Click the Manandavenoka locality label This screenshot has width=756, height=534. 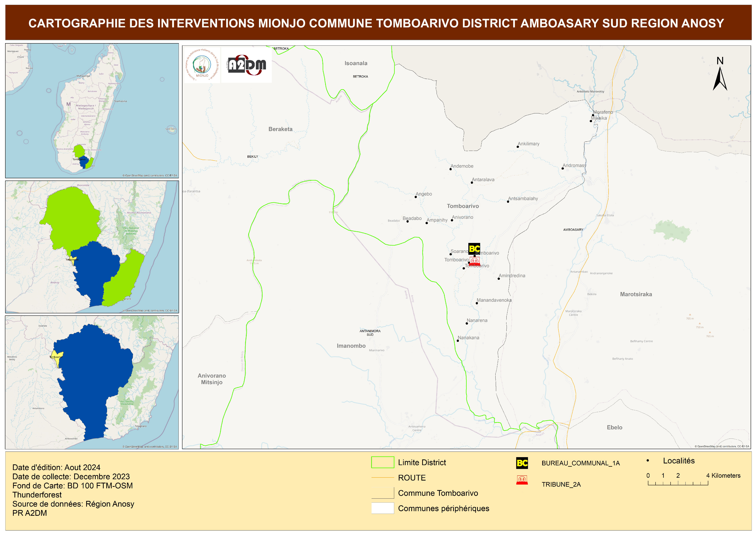point(494,300)
